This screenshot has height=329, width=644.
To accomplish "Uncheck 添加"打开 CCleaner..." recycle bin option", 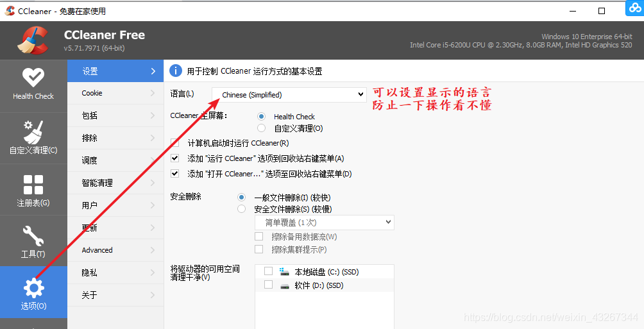I will (175, 173).
